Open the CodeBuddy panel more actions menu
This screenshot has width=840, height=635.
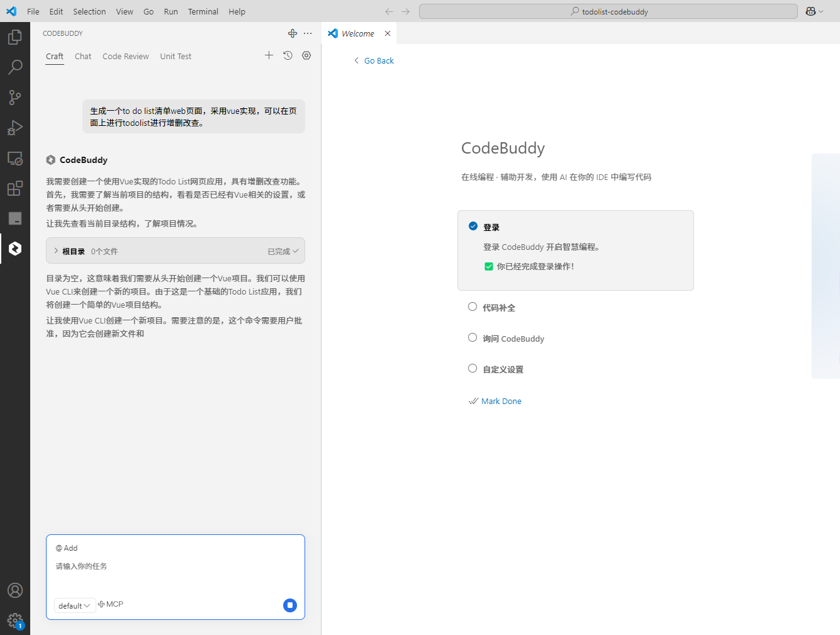(308, 33)
